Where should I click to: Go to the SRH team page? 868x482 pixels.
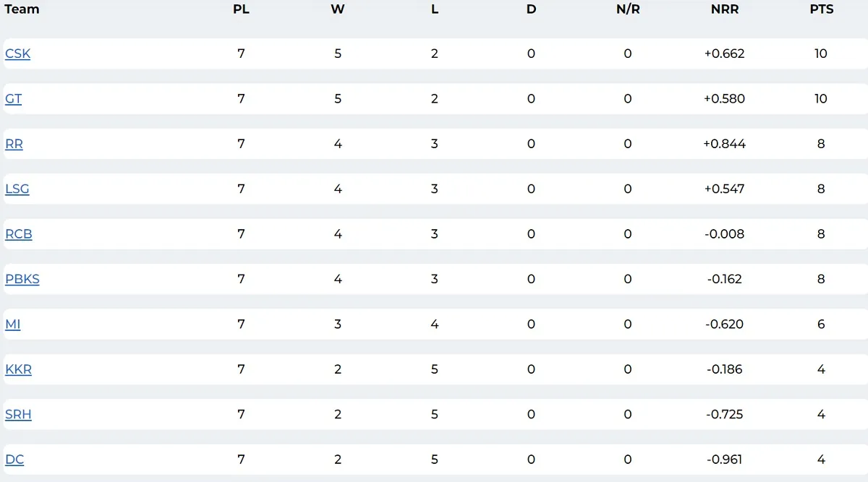coord(18,415)
